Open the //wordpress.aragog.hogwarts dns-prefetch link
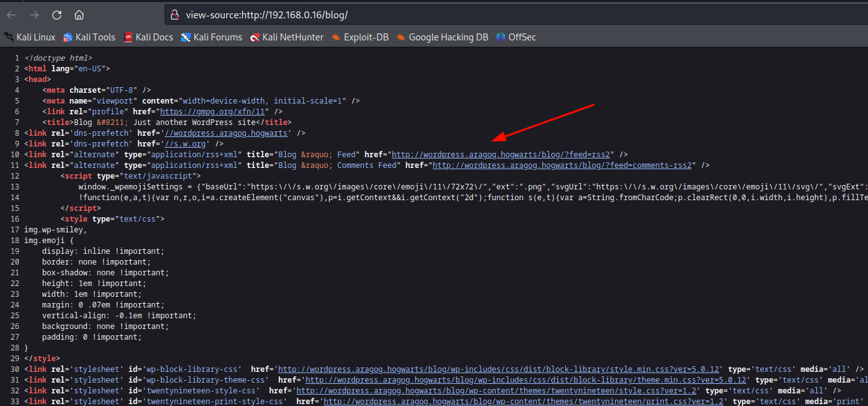This screenshot has height=406, width=868. (x=227, y=133)
